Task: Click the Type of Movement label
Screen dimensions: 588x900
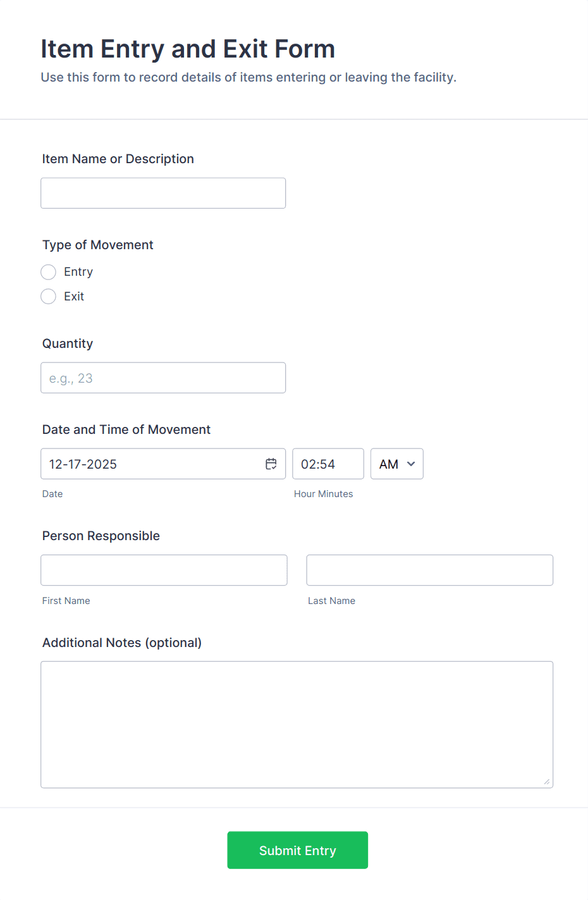Action: [98, 245]
